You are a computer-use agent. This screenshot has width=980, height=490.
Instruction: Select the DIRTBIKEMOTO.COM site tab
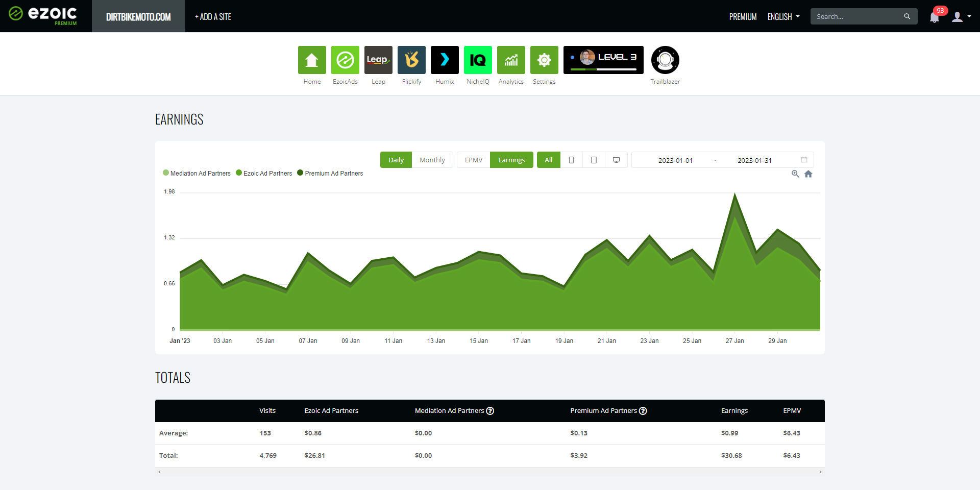tap(138, 16)
